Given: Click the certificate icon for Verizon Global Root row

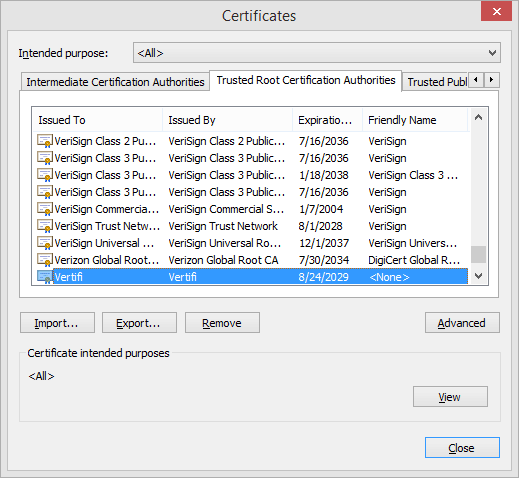Looking at the screenshot, I should coord(45,260).
